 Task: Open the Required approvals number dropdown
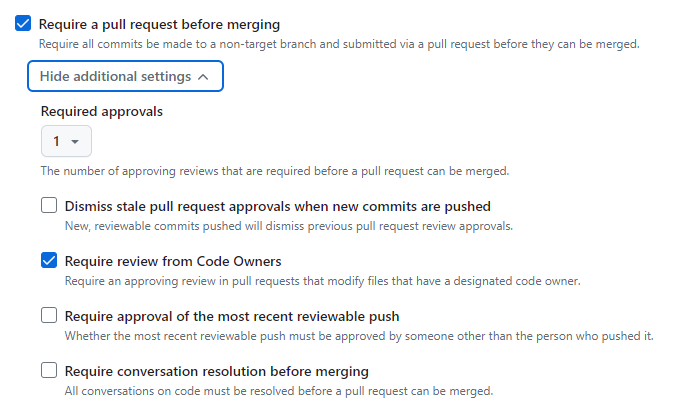(66, 141)
